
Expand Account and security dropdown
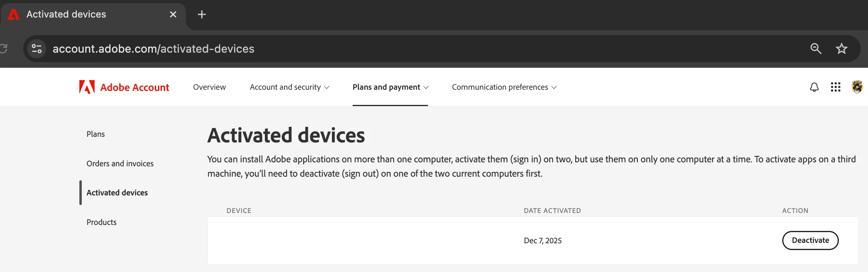coord(290,87)
